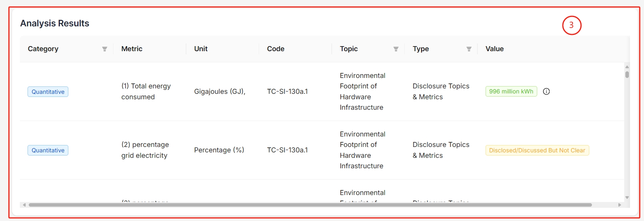Click the horizontal scrollbar left arrow
644x221 pixels.
click(x=24, y=205)
